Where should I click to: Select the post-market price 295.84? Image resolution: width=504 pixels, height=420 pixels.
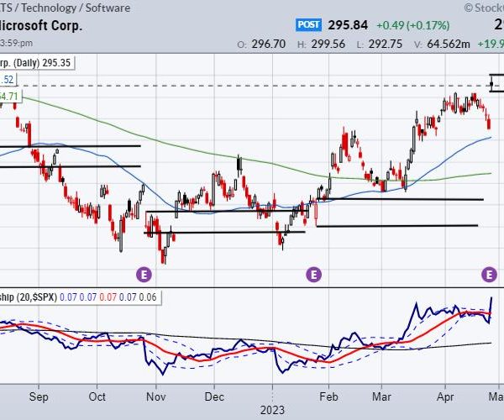(348, 24)
